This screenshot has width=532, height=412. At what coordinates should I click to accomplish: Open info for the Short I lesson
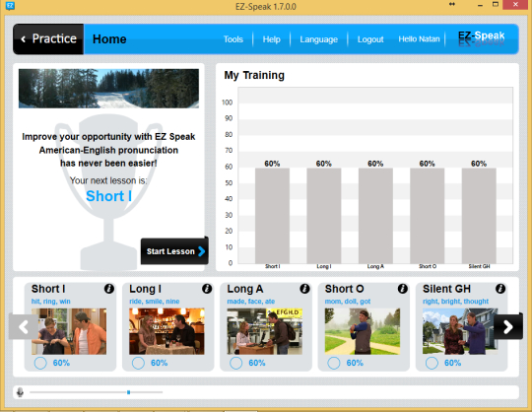pos(109,289)
